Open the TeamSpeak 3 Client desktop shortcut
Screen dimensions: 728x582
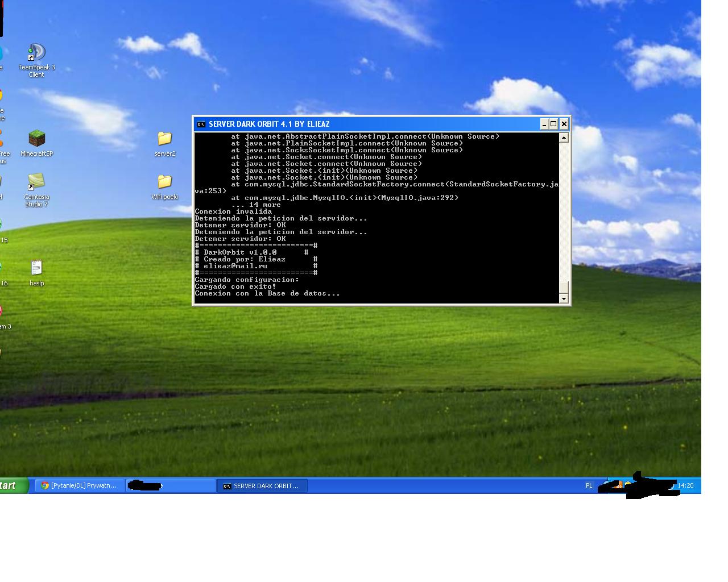[x=36, y=60]
